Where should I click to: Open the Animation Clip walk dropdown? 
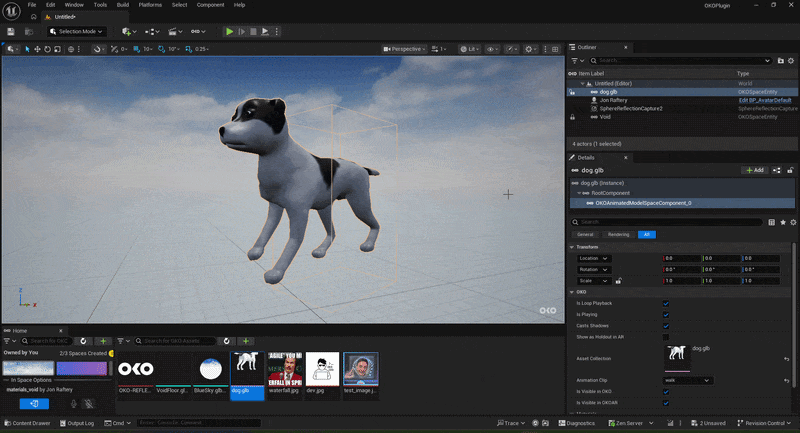pyautogui.click(x=688, y=380)
